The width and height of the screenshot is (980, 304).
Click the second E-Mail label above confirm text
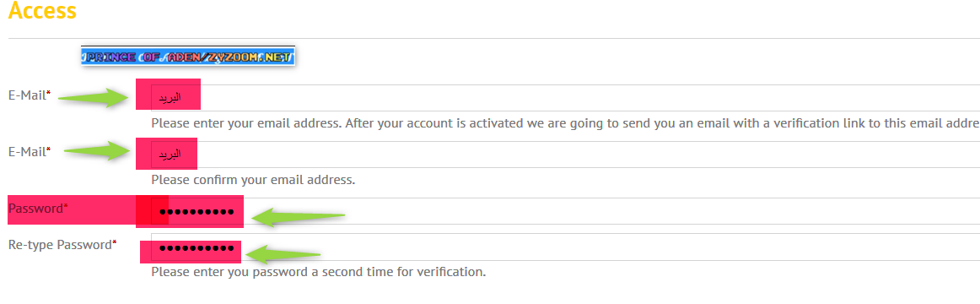pos(30,151)
